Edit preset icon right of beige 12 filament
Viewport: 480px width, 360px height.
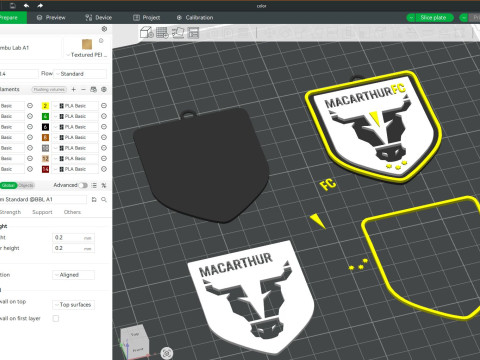pyautogui.click(x=104, y=158)
